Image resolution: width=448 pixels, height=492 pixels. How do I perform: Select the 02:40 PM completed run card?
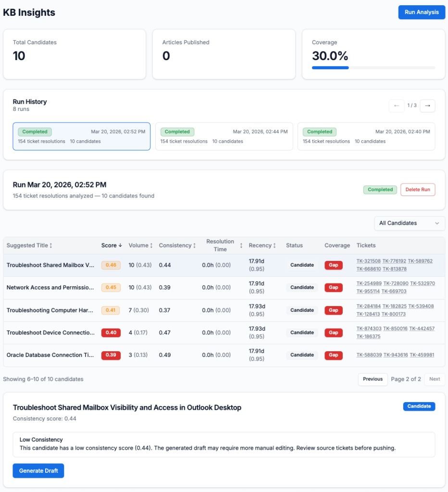pos(366,136)
